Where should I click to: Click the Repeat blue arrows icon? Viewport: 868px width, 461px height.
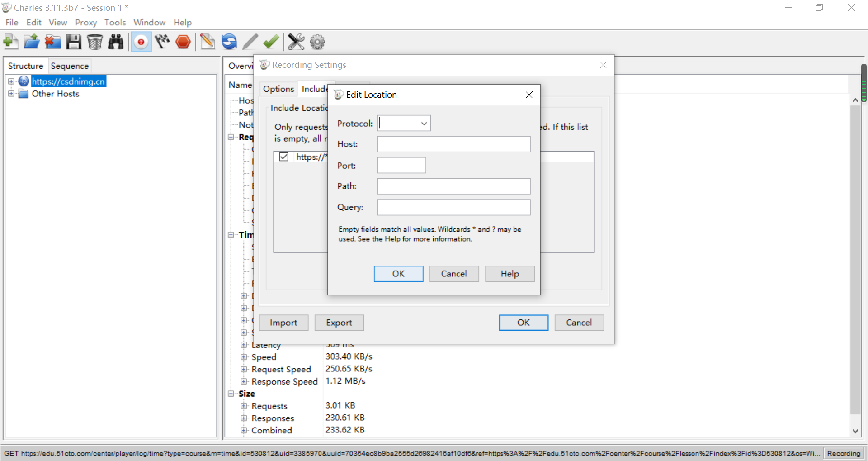229,42
